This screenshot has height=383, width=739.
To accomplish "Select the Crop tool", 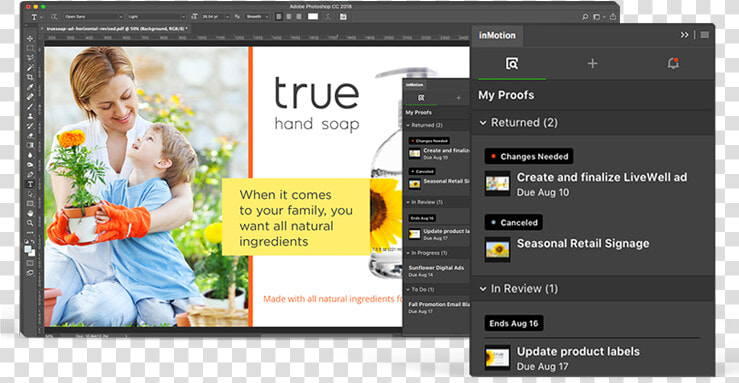I will 30,77.
